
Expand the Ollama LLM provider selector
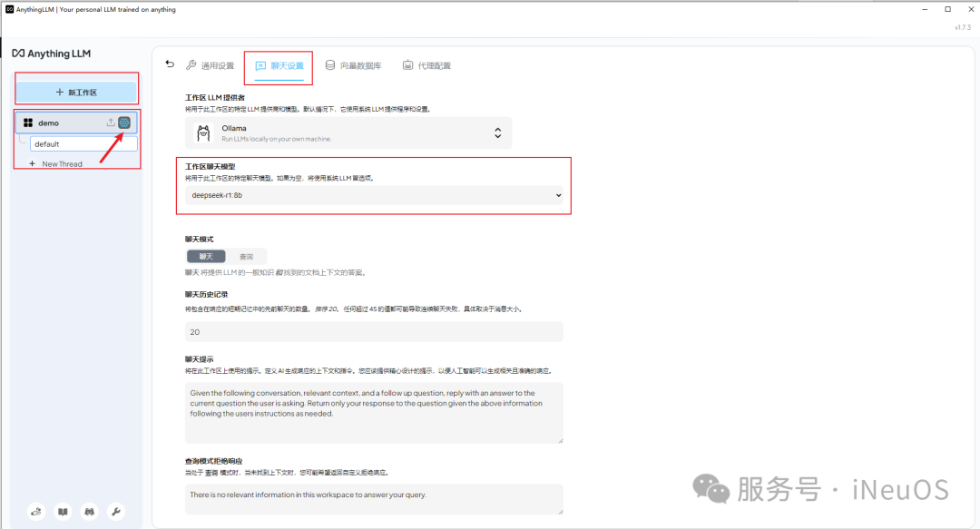point(348,133)
